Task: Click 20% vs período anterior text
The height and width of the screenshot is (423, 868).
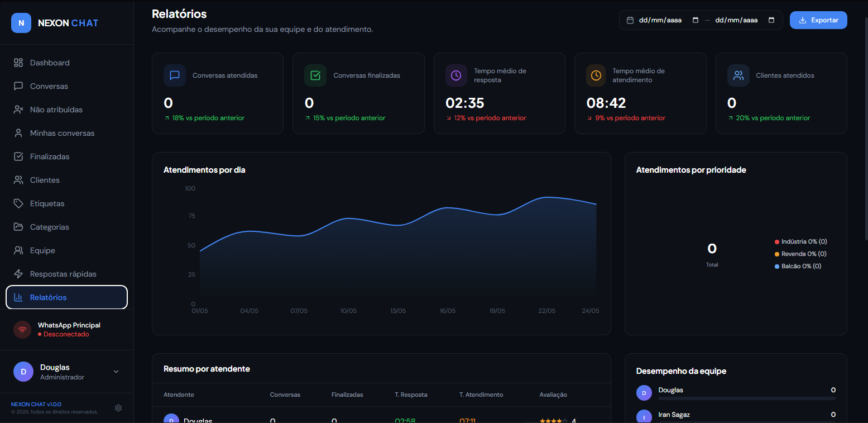Action: point(773,118)
